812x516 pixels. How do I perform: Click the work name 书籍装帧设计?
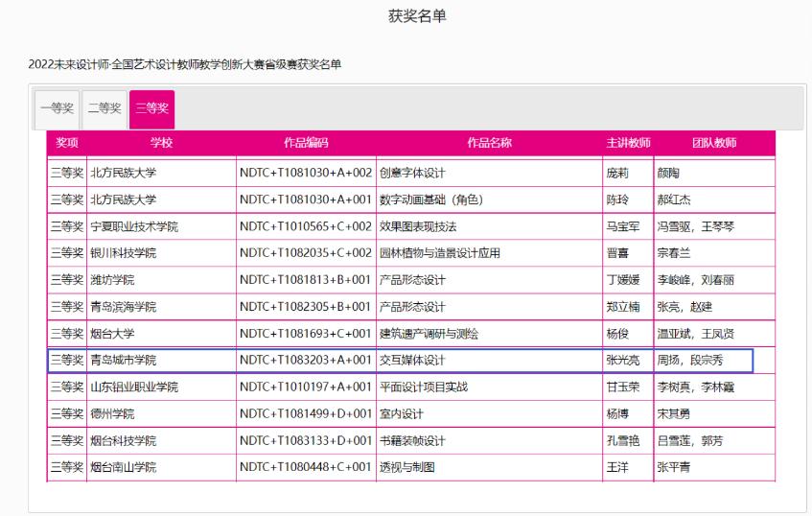pos(412,441)
